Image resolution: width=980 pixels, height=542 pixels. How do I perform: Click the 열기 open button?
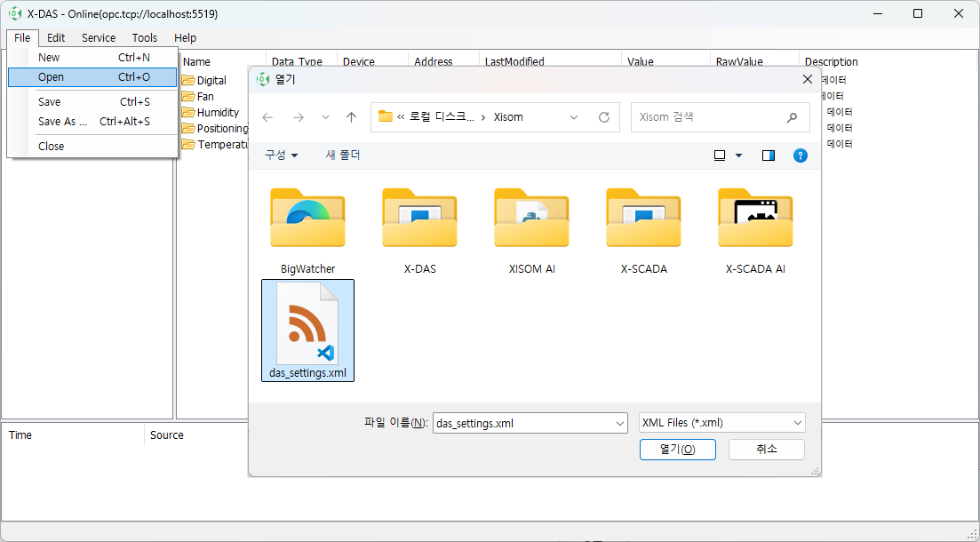pos(677,449)
